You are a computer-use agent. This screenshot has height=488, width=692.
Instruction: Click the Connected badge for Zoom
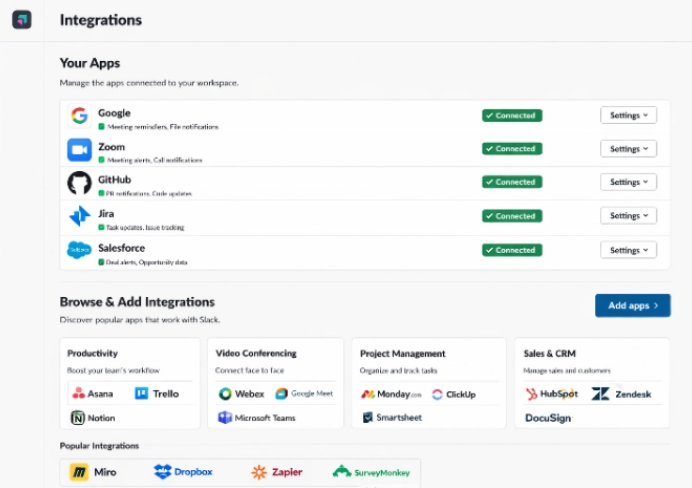[512, 149]
